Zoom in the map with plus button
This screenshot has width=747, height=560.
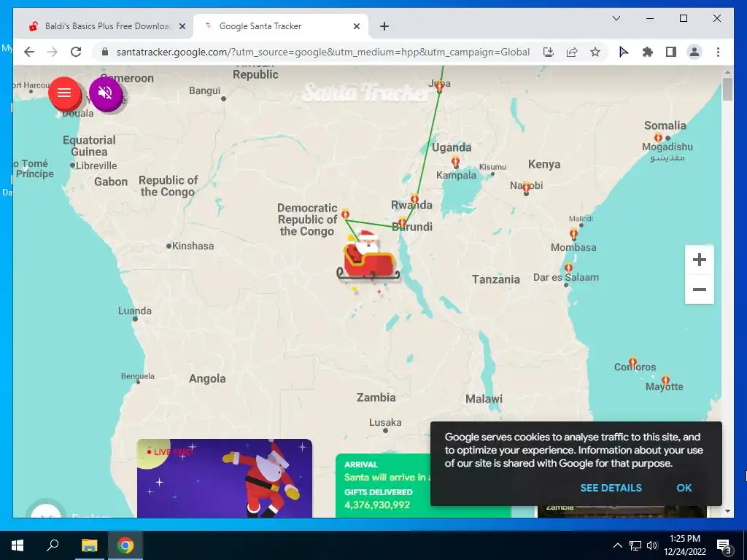click(x=699, y=260)
